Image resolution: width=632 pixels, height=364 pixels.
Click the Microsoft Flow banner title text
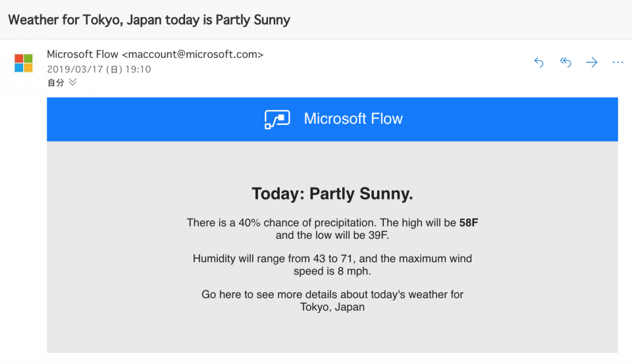[x=353, y=119]
